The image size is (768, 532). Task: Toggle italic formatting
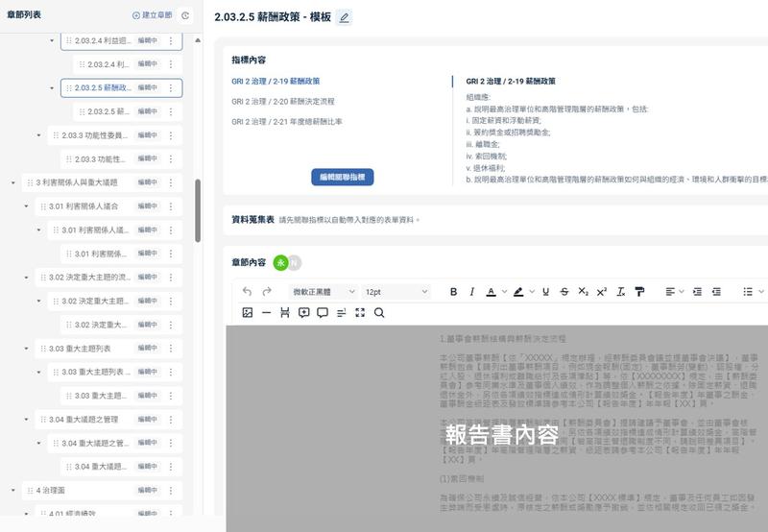471,292
